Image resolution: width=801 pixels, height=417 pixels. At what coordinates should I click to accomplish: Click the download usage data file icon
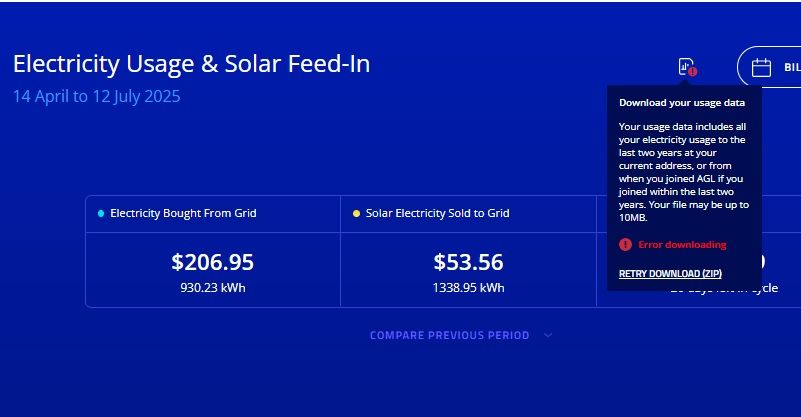[685, 66]
